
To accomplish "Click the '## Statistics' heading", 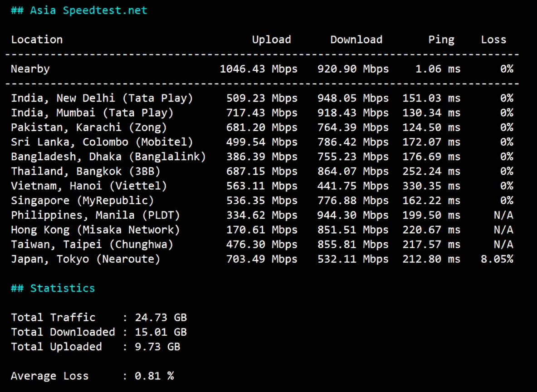I will pos(53,288).
